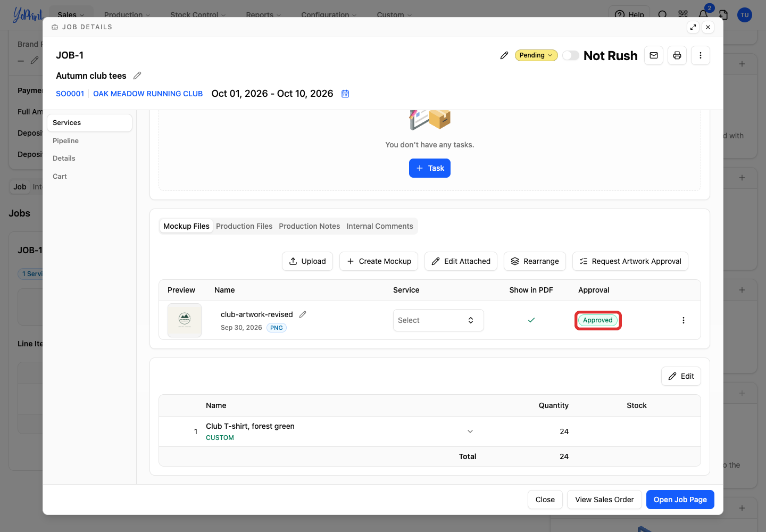Viewport: 766px width, 532px height.
Task: Open the Stock Control menu
Action: coord(198,14)
